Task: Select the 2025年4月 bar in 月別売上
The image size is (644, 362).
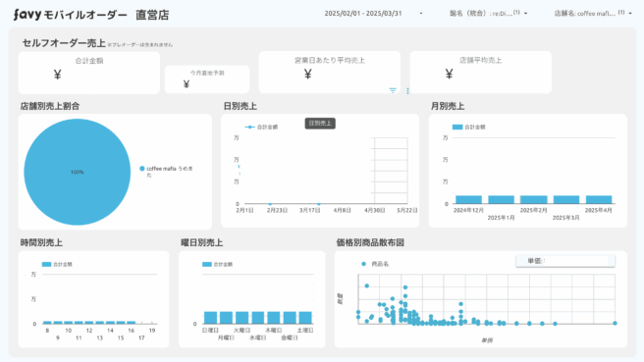Action: (599, 199)
